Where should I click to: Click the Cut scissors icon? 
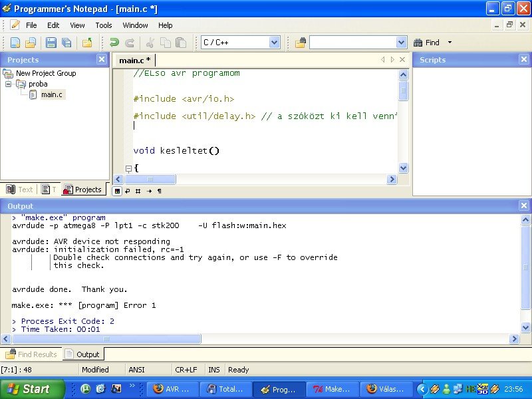(150, 43)
